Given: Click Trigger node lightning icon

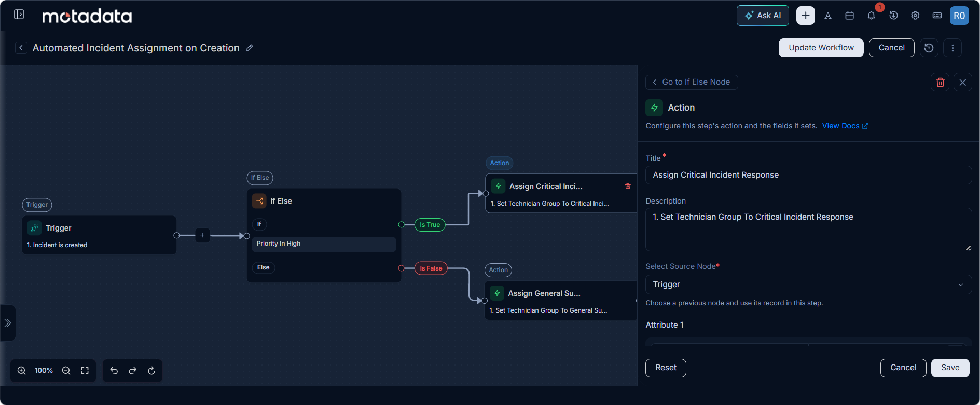Looking at the screenshot, I should click(x=35, y=228).
